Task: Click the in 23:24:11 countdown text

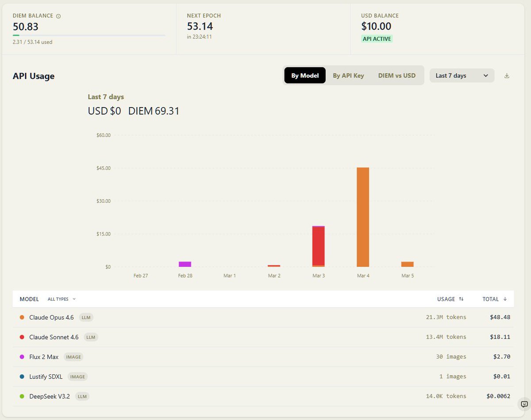Action: click(x=200, y=37)
